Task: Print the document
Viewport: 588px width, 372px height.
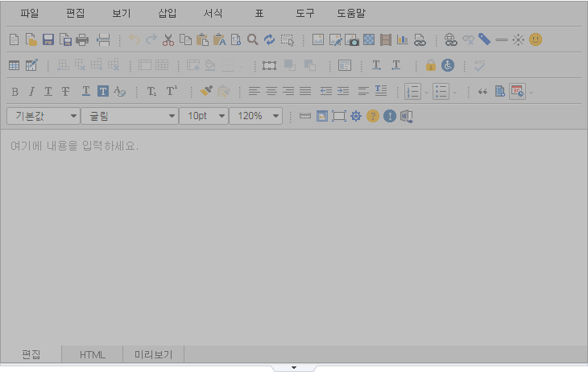Action: tap(82, 39)
